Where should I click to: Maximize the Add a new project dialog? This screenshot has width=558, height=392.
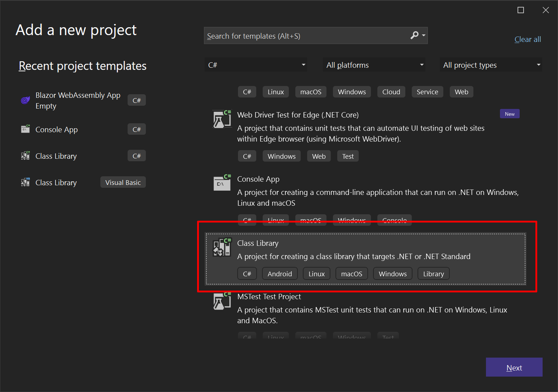click(521, 10)
